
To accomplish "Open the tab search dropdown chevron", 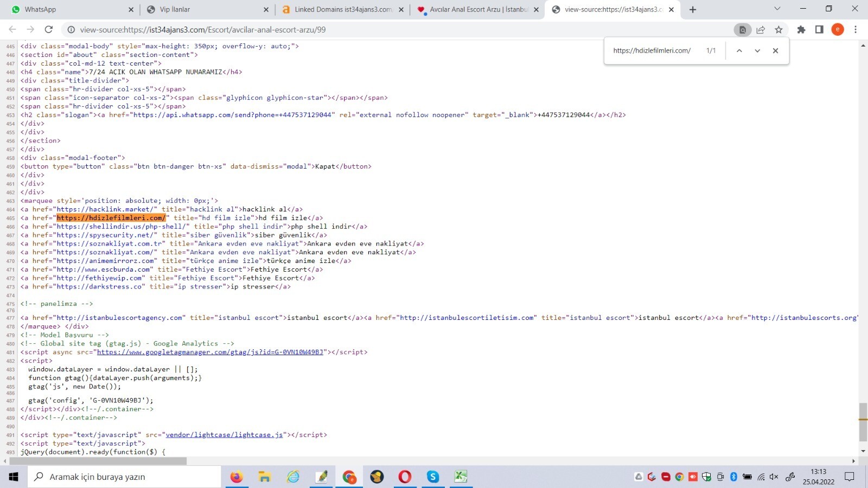I will click(x=777, y=9).
